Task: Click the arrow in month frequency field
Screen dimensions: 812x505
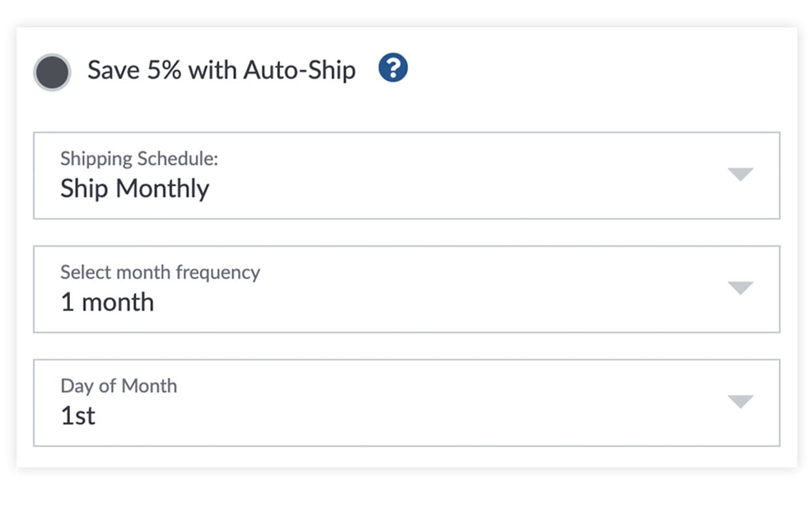Action: [740, 288]
